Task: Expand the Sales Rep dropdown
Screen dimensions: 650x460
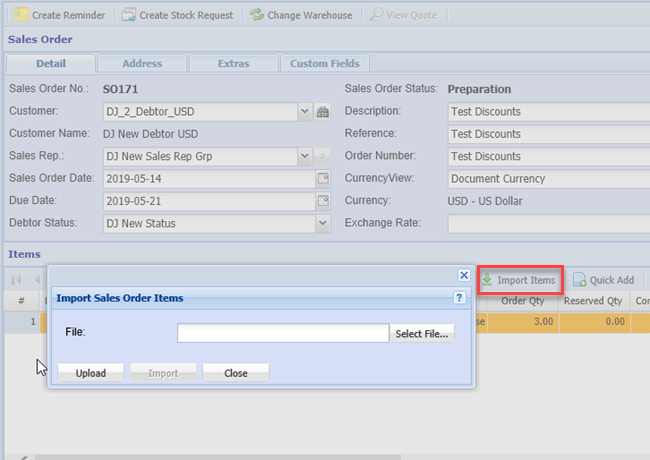Action: click(305, 156)
